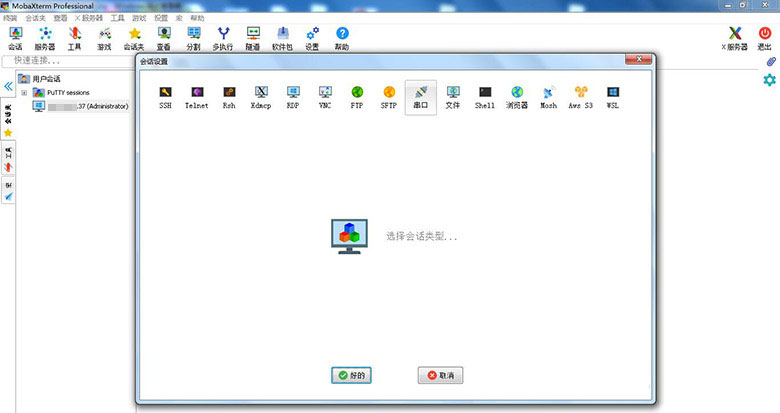
Task: Select the VNC session type
Action: [x=325, y=98]
